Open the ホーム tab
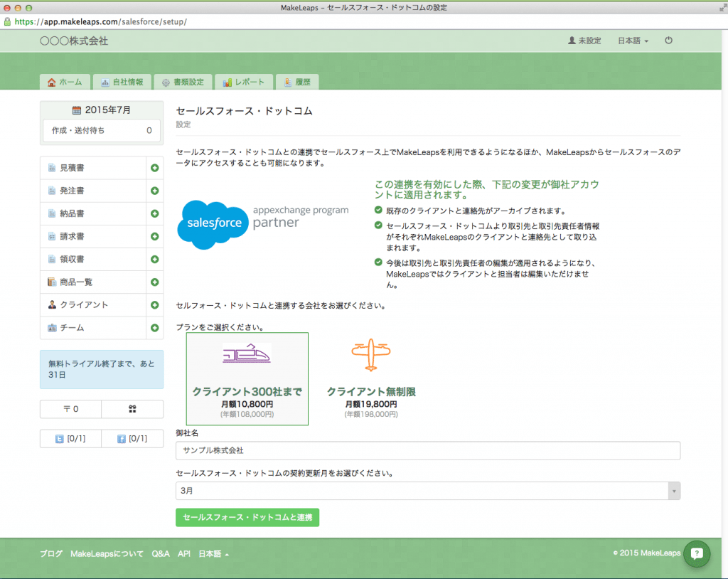Screen dimensions: 728x579 tap(65, 82)
